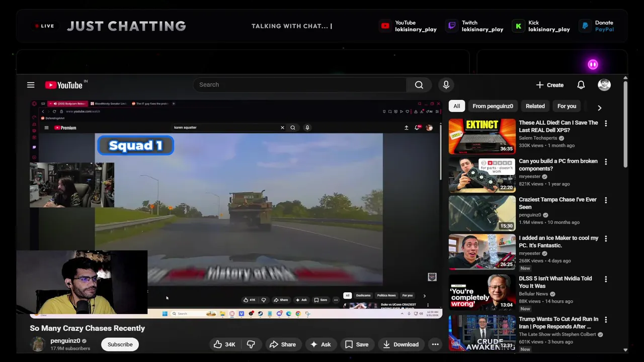Open the 26:25 ice maker thumbnail
Image resolution: width=644 pixels, height=362 pixels.
tap(482, 252)
